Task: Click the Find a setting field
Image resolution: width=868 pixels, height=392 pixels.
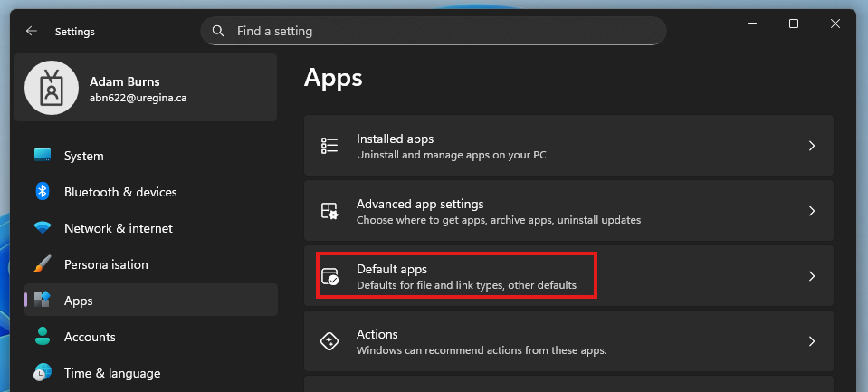Action: click(433, 31)
